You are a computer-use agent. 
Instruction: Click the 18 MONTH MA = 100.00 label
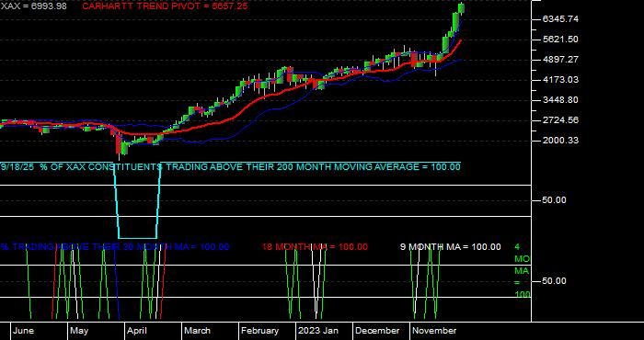(x=315, y=247)
